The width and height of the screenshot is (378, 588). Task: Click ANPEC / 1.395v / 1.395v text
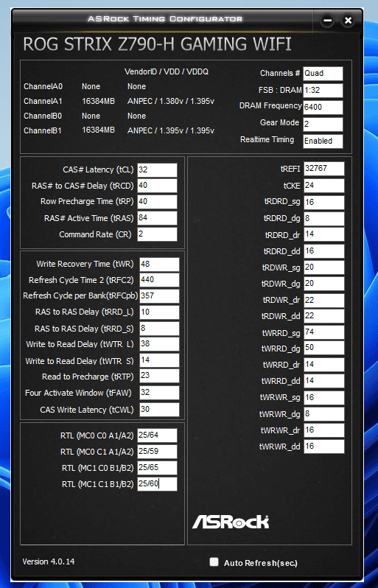[171, 131]
